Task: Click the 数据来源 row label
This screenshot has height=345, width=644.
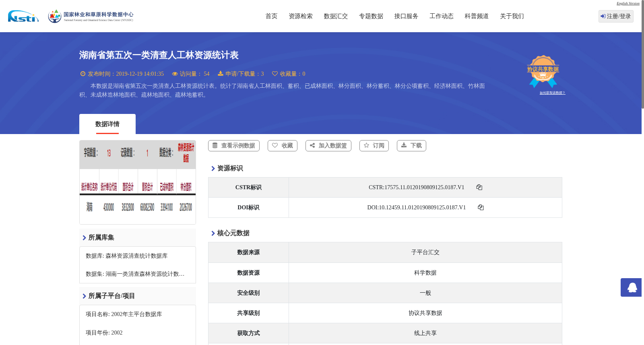Action: click(x=248, y=252)
